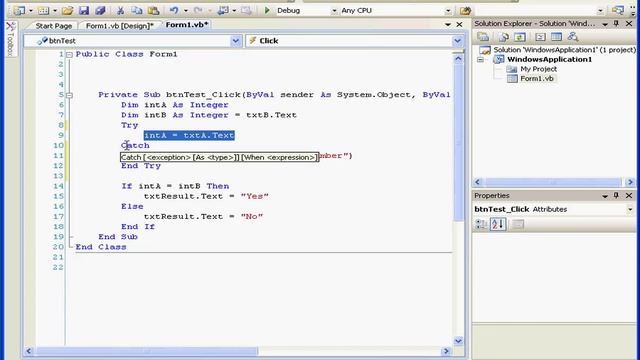Click the Undo arrow icon
Screen dimensions: 640x360
pos(174,10)
